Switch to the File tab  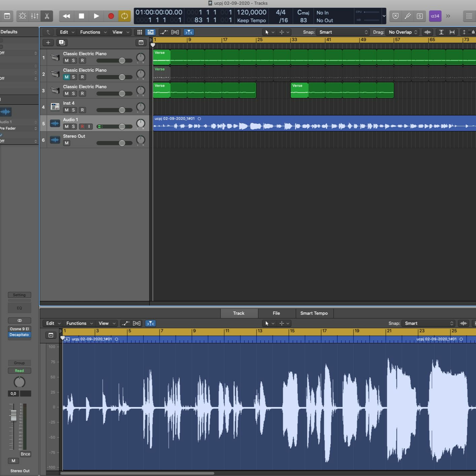pyautogui.click(x=276, y=313)
